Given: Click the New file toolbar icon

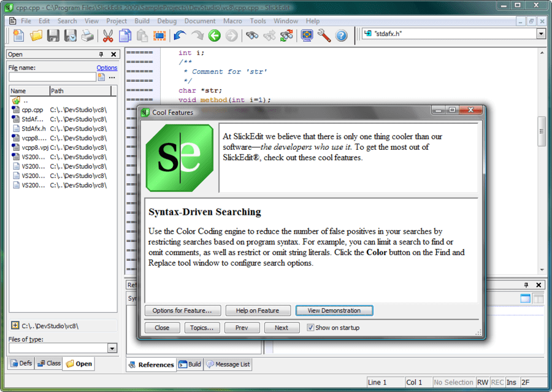Looking at the screenshot, I should coord(18,36).
